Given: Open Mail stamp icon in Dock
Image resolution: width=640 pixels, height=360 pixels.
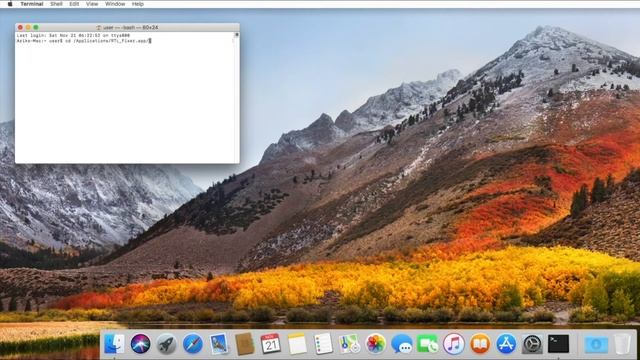Looking at the screenshot, I should [219, 344].
